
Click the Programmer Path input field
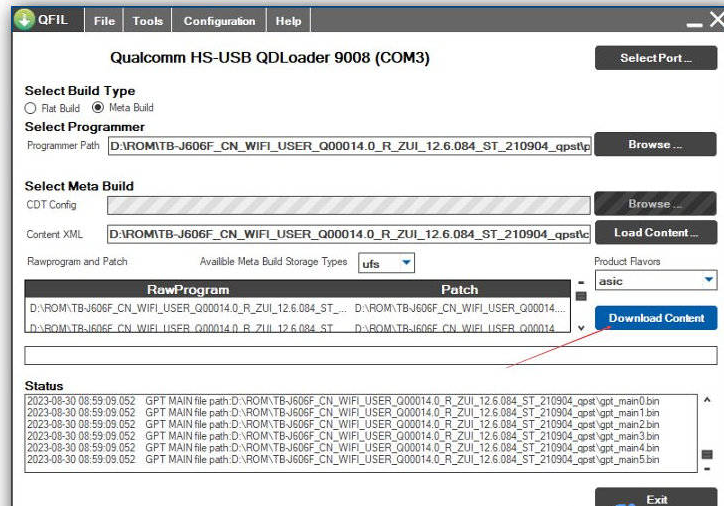(x=350, y=146)
